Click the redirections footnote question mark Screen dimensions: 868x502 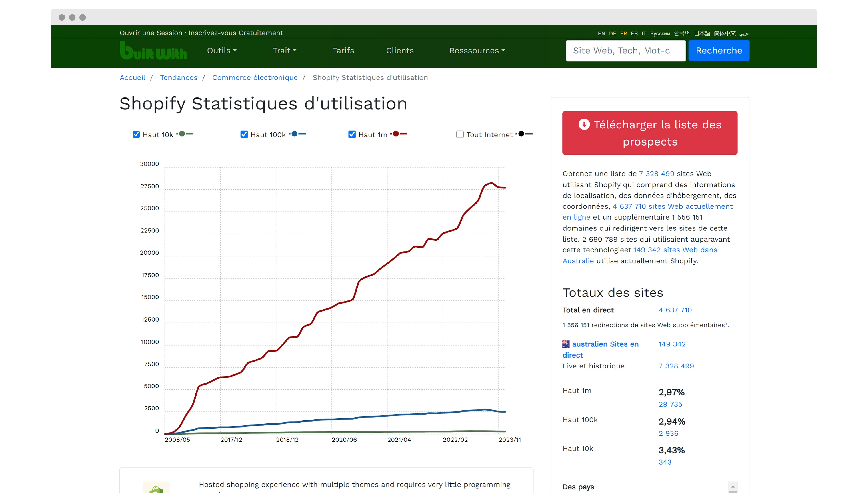pyautogui.click(x=726, y=323)
